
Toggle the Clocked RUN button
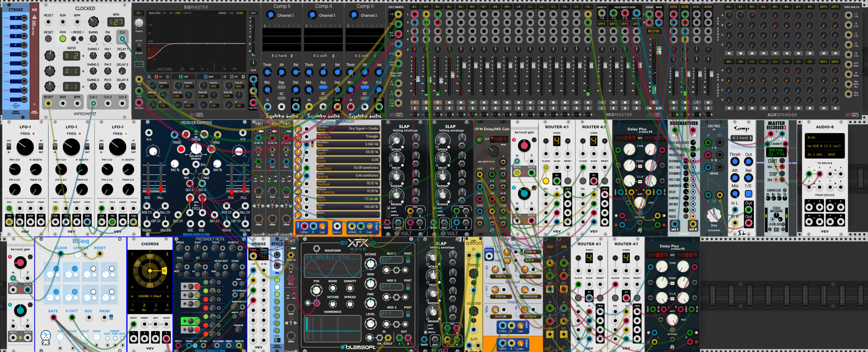63,39
